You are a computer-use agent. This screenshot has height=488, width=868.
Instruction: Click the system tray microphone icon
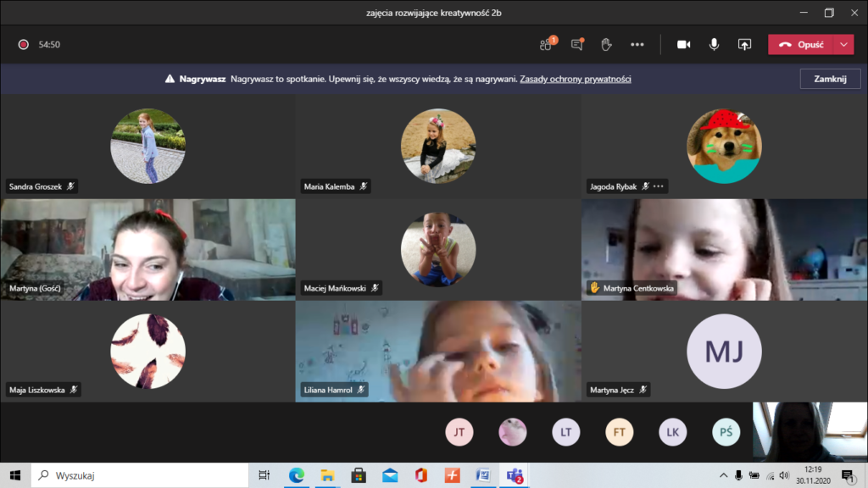click(738, 475)
